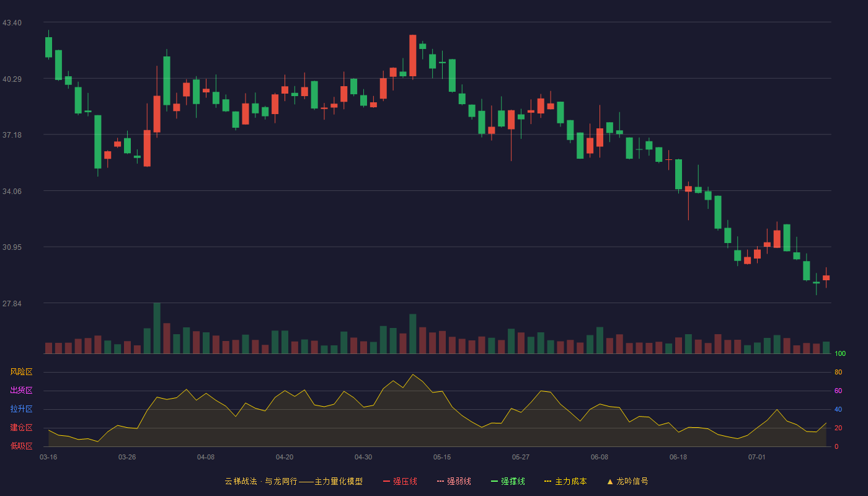Toggle the 主力成本 legend series
Screen dimensions: 868x496
point(565,481)
